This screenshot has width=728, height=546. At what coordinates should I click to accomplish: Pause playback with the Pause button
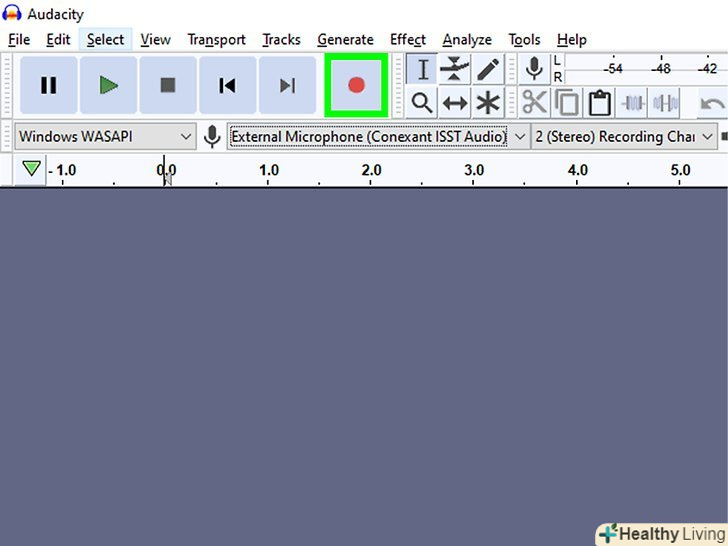(48, 85)
